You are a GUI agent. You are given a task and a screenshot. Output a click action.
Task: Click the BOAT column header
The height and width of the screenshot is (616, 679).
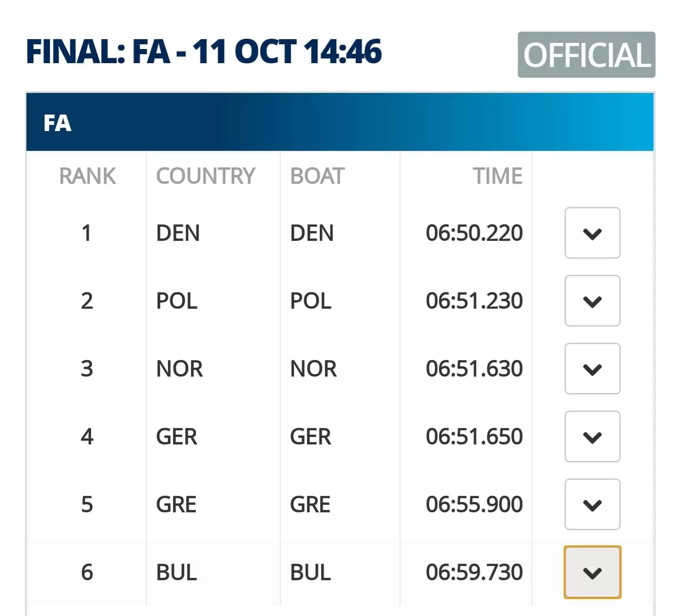[x=317, y=176]
